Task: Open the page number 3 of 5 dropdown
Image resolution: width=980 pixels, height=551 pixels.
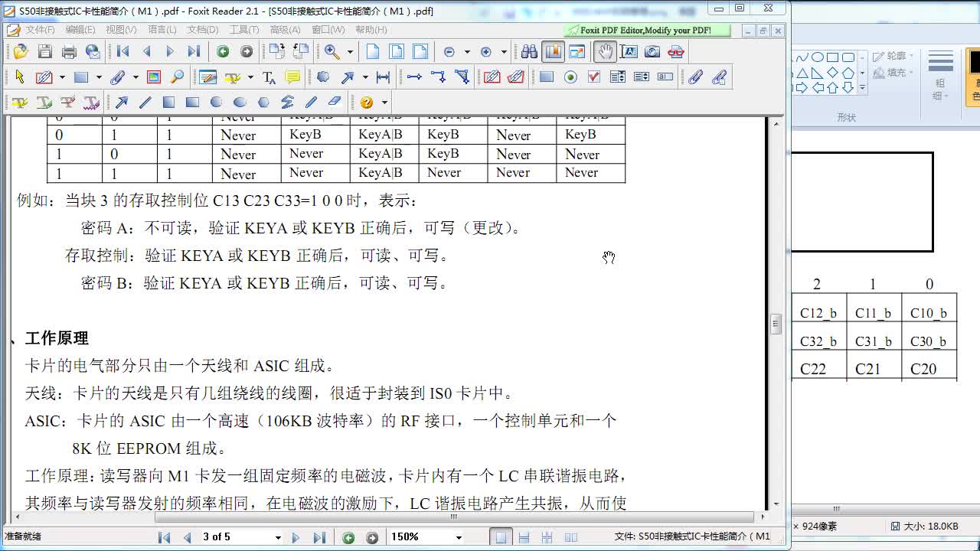Action: click(278, 537)
